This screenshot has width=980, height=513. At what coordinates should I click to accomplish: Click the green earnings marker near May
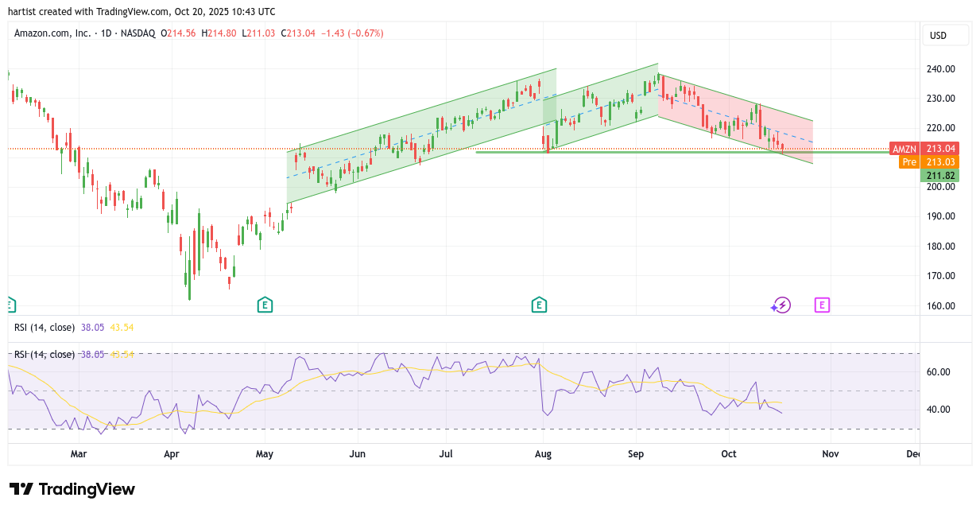coord(265,305)
